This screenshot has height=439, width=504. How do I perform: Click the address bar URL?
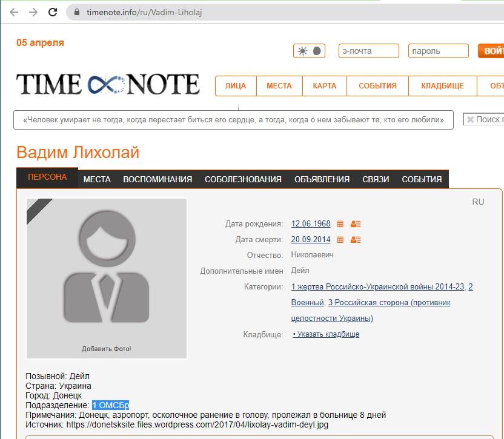pos(144,12)
